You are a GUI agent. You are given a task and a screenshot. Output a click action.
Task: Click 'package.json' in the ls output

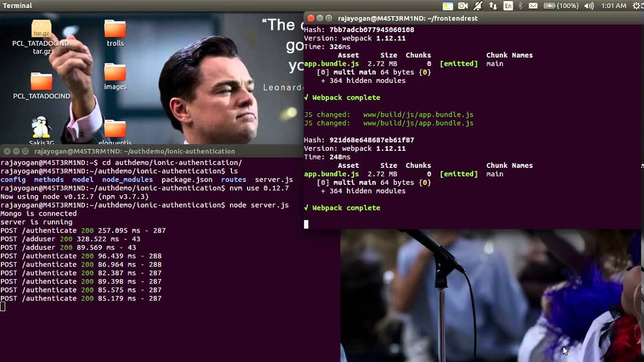(x=187, y=179)
